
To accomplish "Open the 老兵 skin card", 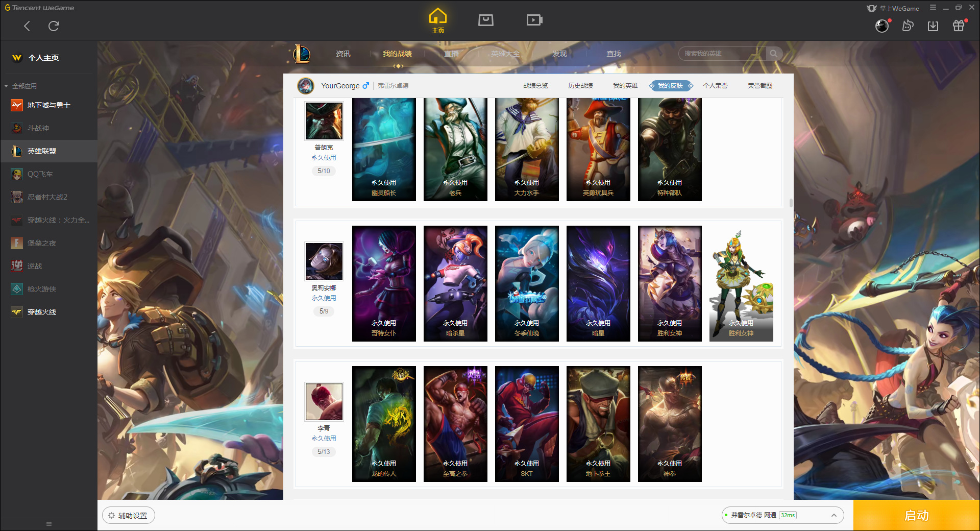I will tap(455, 150).
